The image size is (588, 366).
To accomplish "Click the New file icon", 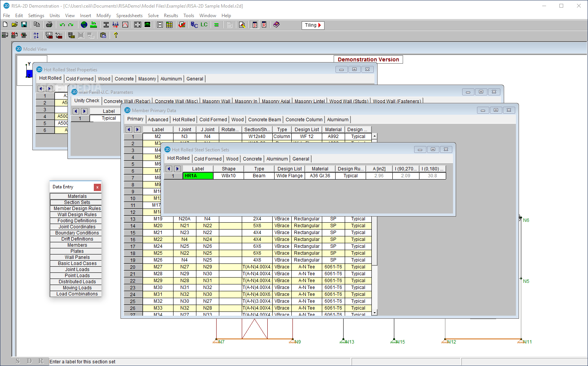I will [x=5, y=25].
